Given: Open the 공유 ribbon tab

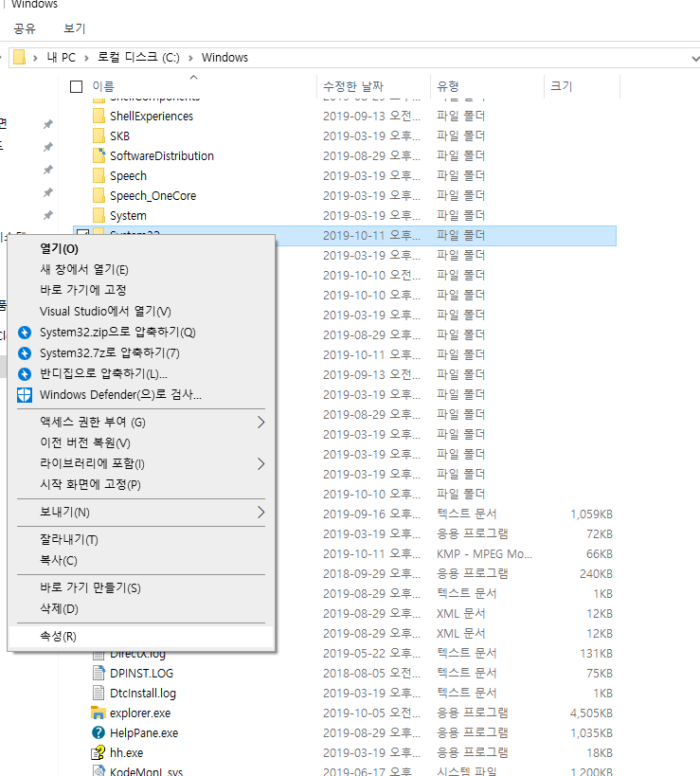Looking at the screenshot, I should pos(25,28).
